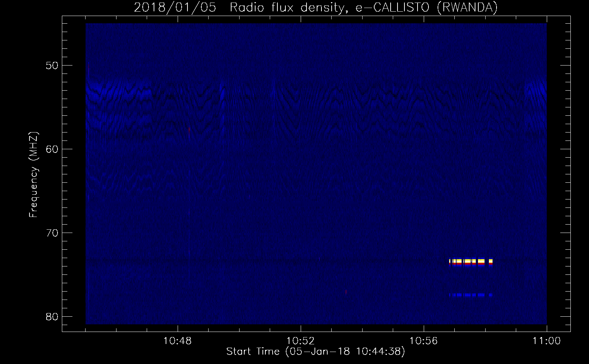The height and width of the screenshot is (364, 589).
Task: Click the small red spike near 10:53
Action: [x=346, y=292]
